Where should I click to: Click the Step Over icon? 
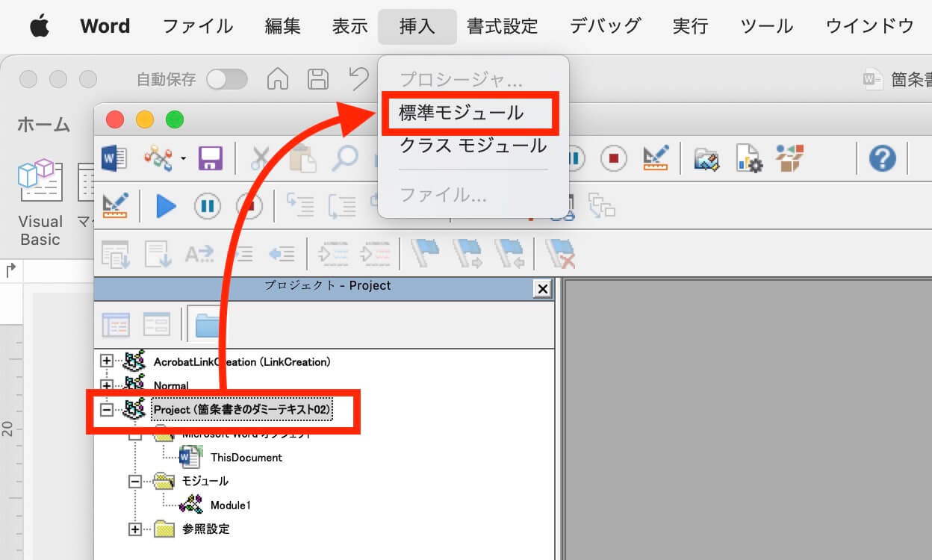click(x=342, y=205)
